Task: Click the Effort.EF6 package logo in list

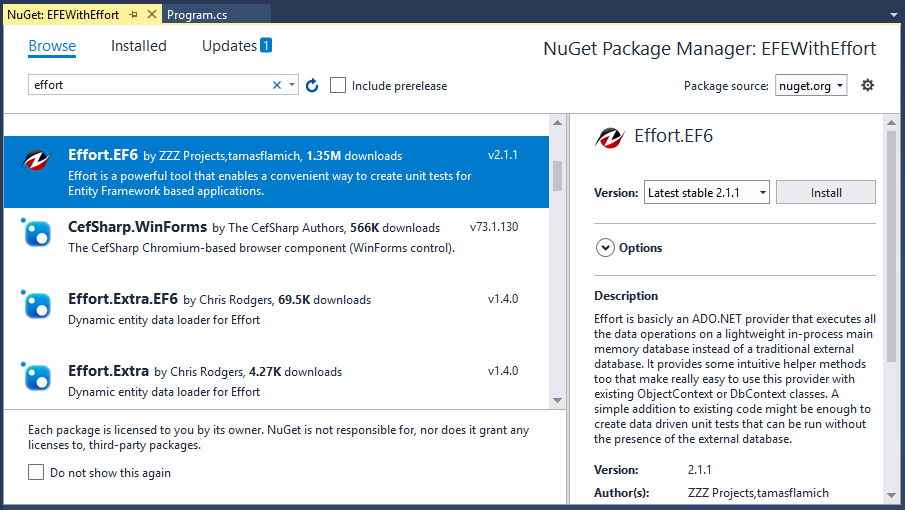Action: pos(36,159)
